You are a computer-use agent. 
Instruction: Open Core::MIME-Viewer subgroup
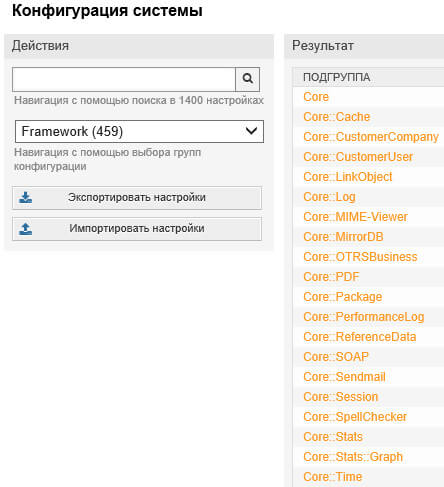click(x=355, y=217)
